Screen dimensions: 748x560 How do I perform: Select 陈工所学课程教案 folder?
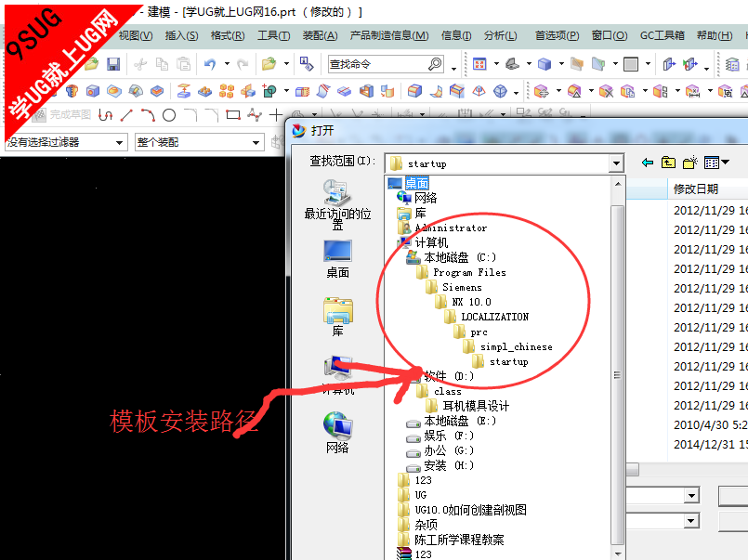pyautogui.click(x=459, y=540)
